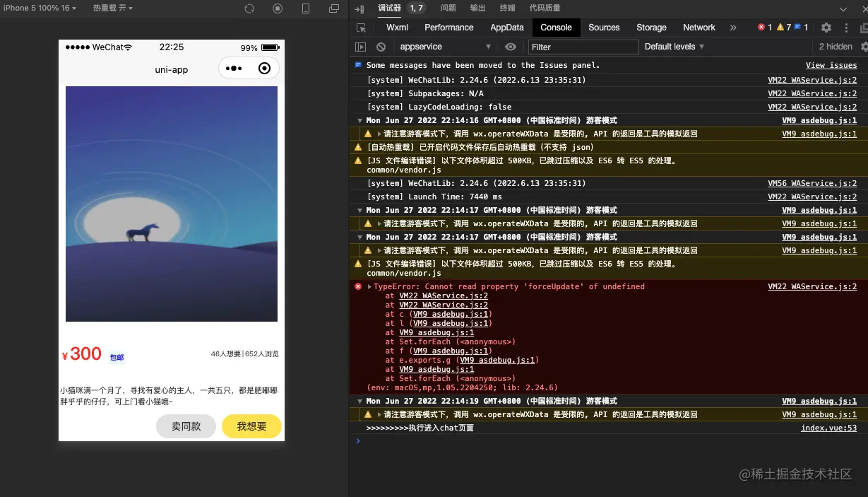Toggle the console sidebar panel icon
Screen dimensions: 868x497
360,47
